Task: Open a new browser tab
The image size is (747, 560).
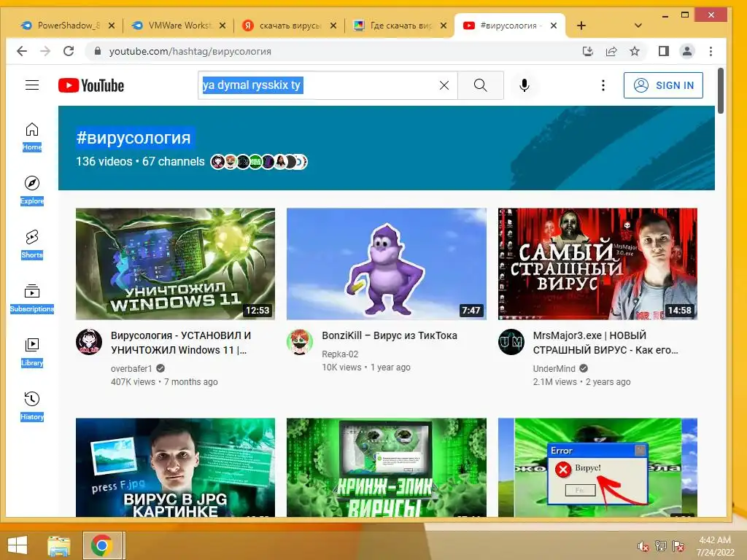Action: click(x=581, y=26)
